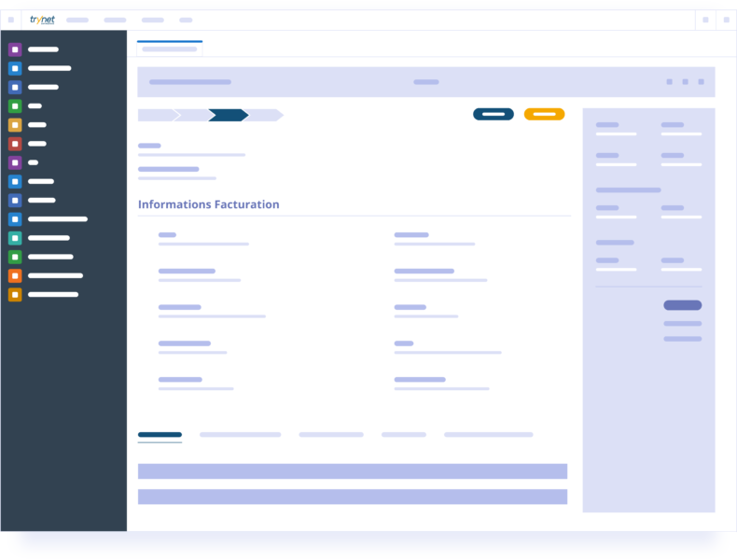Screen dimensions: 737x560
Task: Open the first top navigation item beside trynet
Action: pos(77,20)
